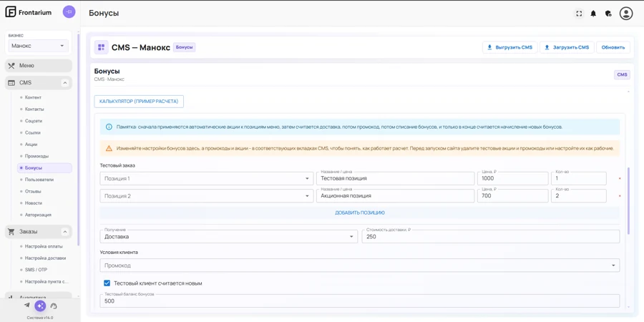
Task: Open the Получение dropdown set to Доставка
Action: pyautogui.click(x=229, y=237)
